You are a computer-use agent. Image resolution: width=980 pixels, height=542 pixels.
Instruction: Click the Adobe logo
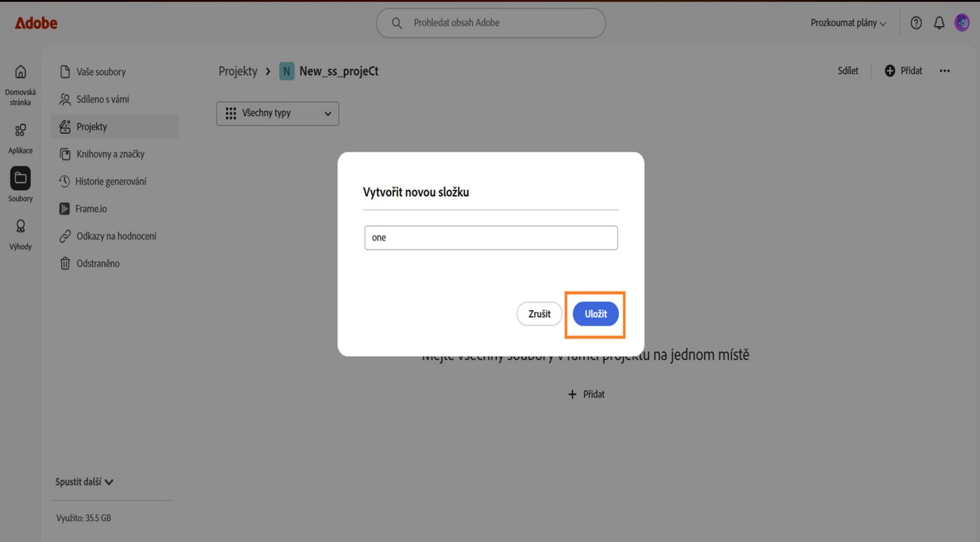(x=36, y=23)
